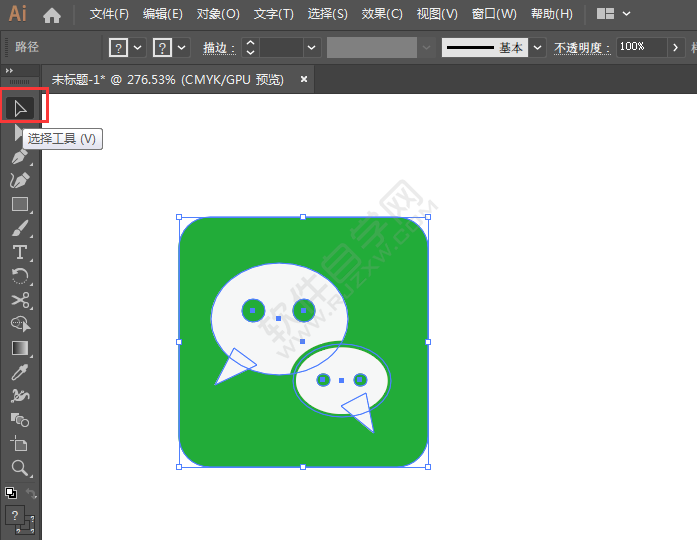Select the Symbol Sprayer tool
This screenshot has height=540, width=697.
point(20,396)
